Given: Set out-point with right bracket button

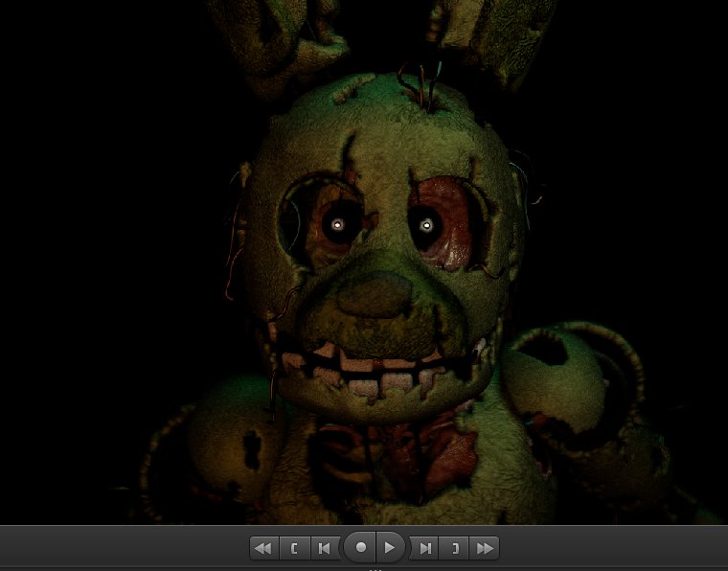Looking at the screenshot, I should coord(455,548).
